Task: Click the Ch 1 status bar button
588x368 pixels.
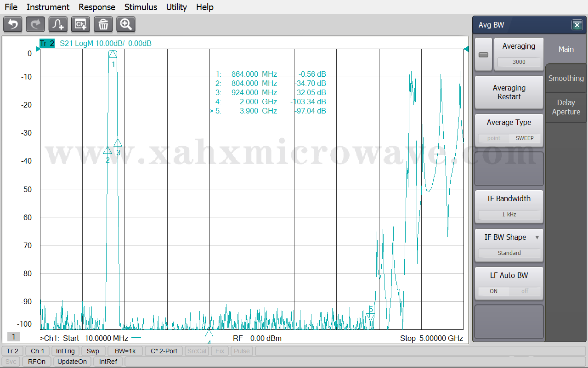Action: tap(37, 351)
